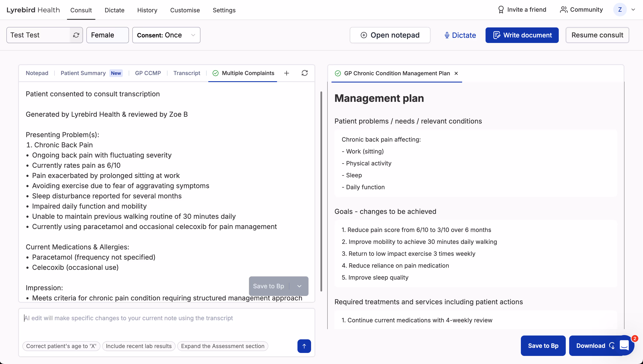Go to the History menu

tap(147, 10)
